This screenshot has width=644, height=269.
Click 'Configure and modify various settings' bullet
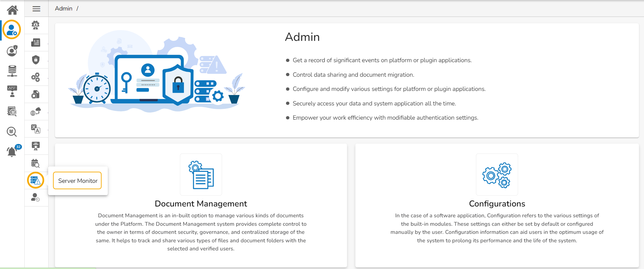coord(389,89)
